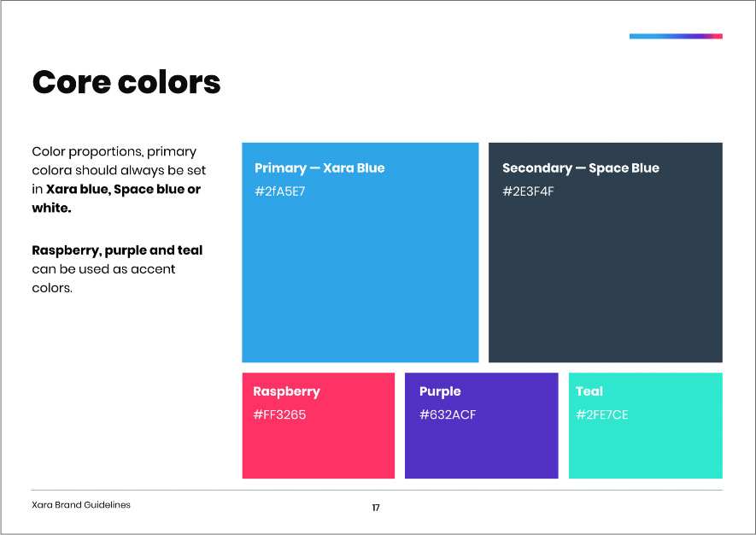Click the gradient accent bar at top right
Screen dimensions: 756x535
[x=676, y=36]
